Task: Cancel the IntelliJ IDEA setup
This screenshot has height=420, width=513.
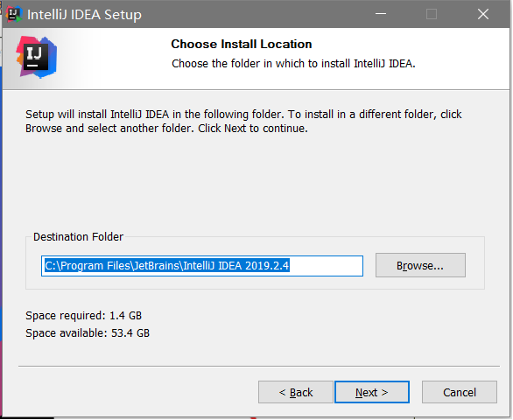Action: pos(460,392)
